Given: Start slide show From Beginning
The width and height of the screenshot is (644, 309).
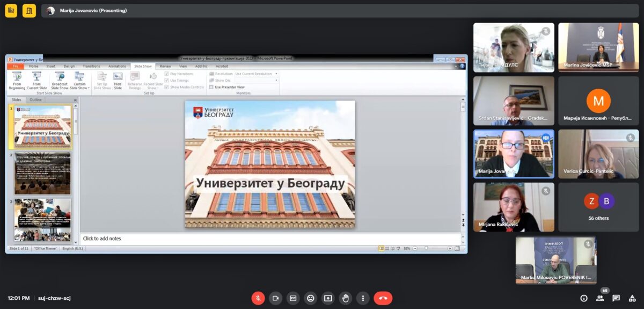Looking at the screenshot, I should pos(17,81).
